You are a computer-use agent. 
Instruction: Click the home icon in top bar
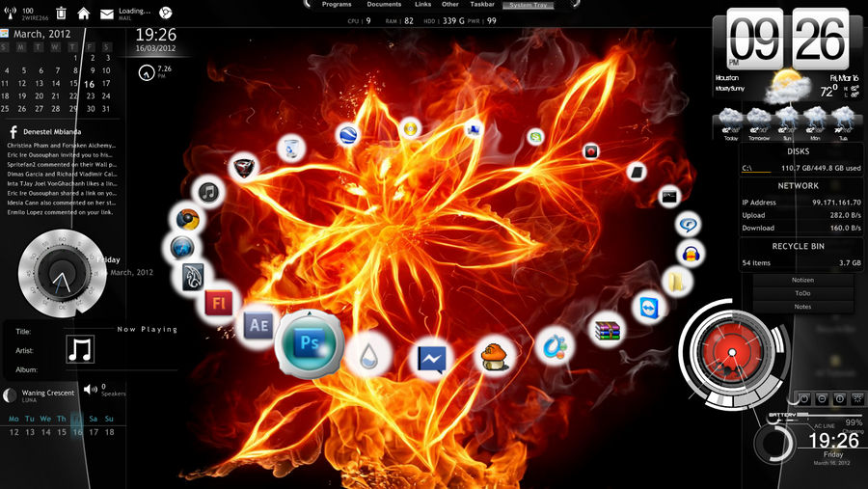(84, 14)
